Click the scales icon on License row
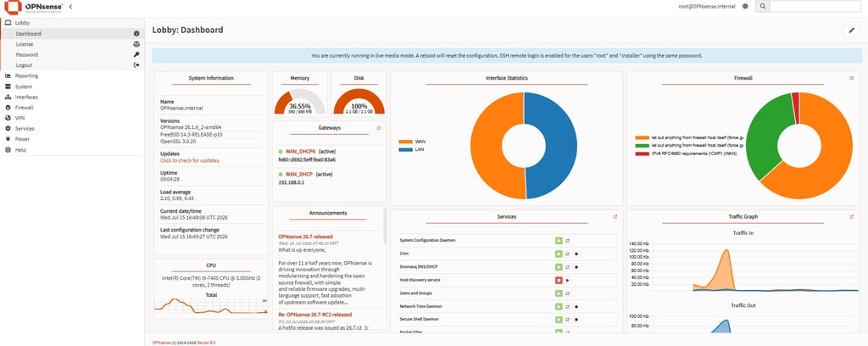The width and height of the screenshot is (868, 346). 136,44
